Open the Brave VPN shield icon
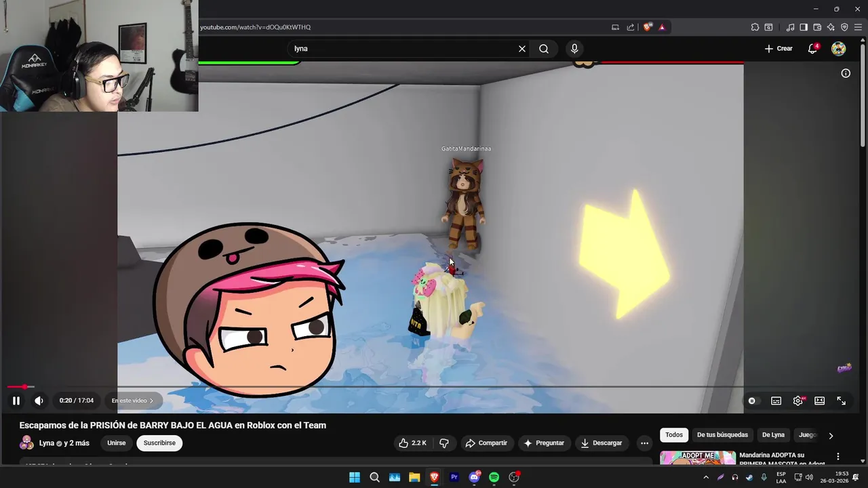Viewport: 868px width, 488px height. tap(844, 27)
